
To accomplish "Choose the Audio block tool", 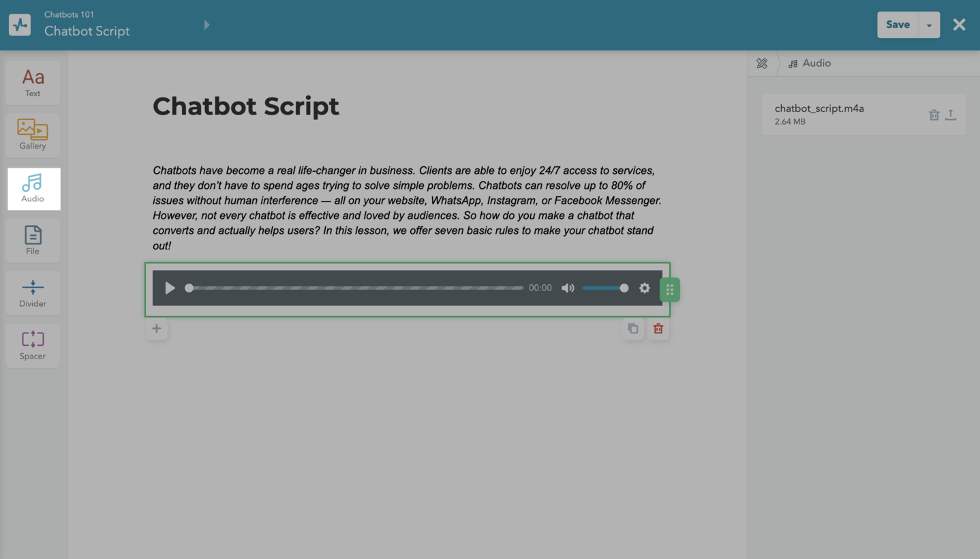I will click(33, 188).
